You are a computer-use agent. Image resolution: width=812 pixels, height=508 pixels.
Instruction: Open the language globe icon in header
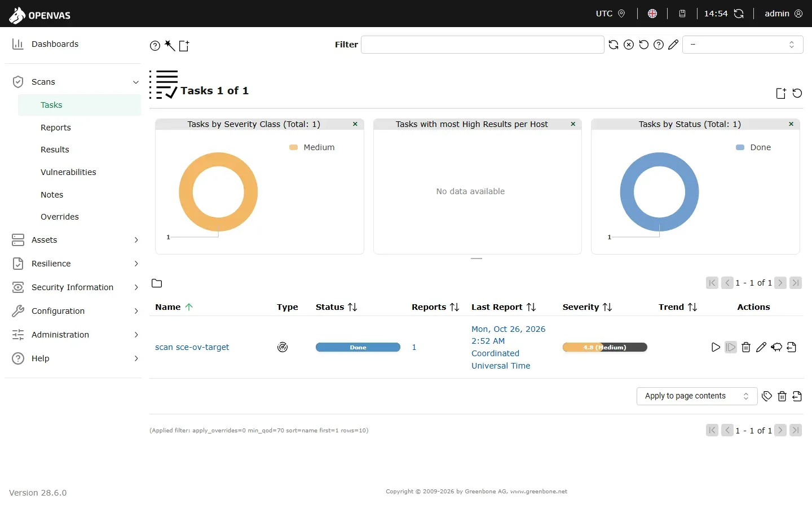[652, 14]
